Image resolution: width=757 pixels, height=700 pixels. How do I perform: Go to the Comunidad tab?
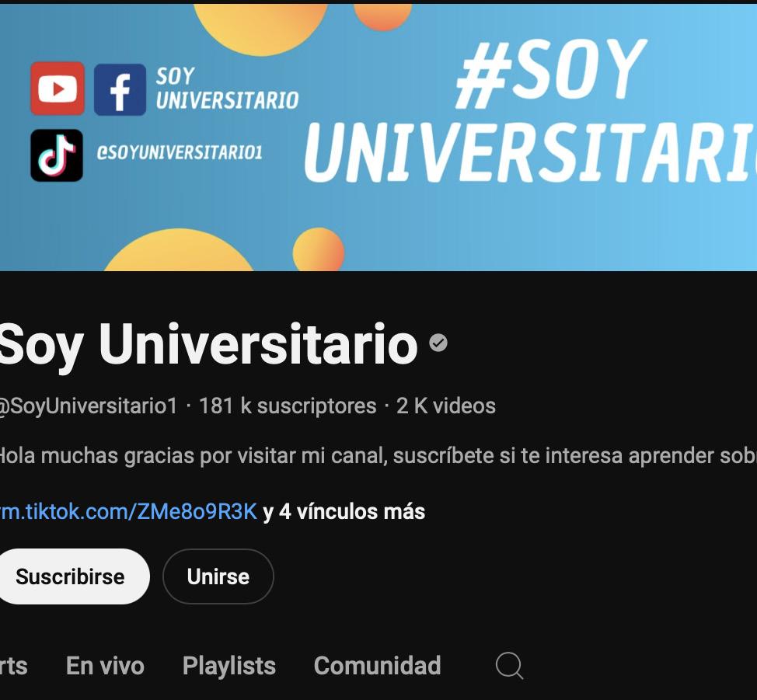(x=378, y=666)
